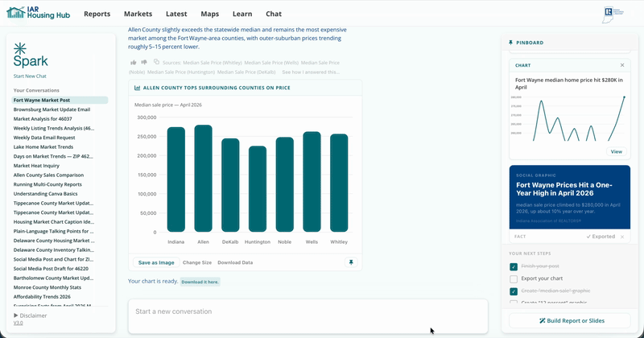Click Change Size under the chart
The height and width of the screenshot is (338, 644).
click(x=197, y=262)
